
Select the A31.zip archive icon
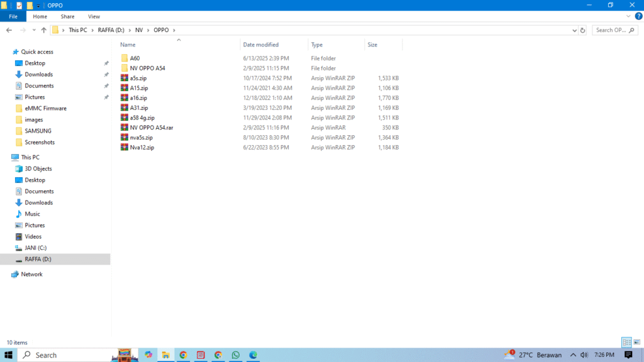click(x=125, y=107)
